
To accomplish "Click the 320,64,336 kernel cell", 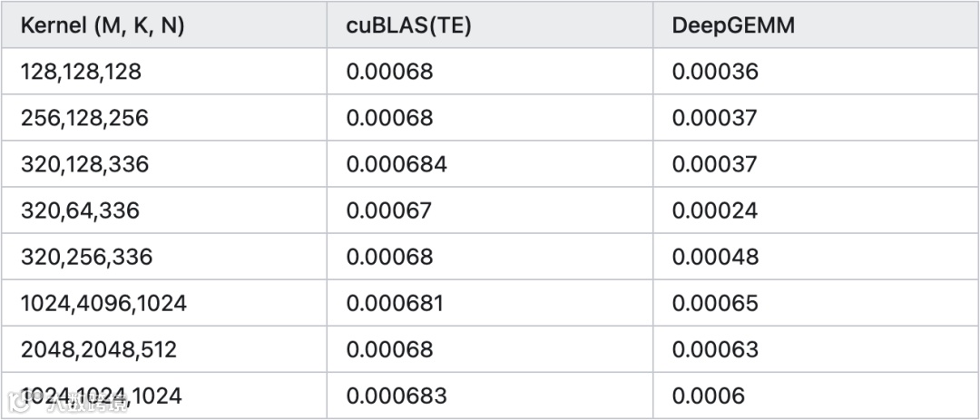I will (80, 210).
